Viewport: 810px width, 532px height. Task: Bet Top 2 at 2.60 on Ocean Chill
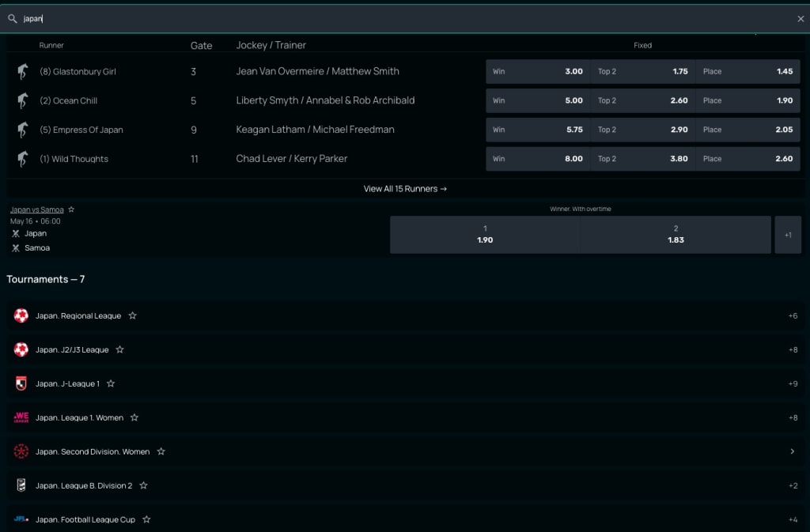click(x=642, y=100)
